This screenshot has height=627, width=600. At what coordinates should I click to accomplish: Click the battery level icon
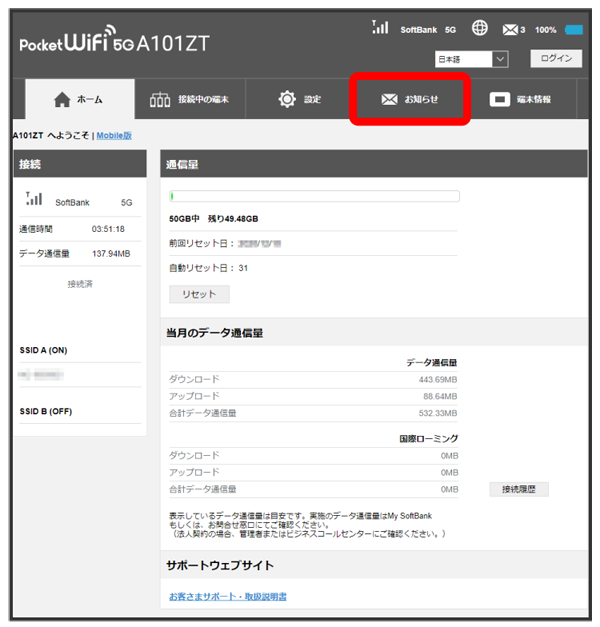click(574, 30)
